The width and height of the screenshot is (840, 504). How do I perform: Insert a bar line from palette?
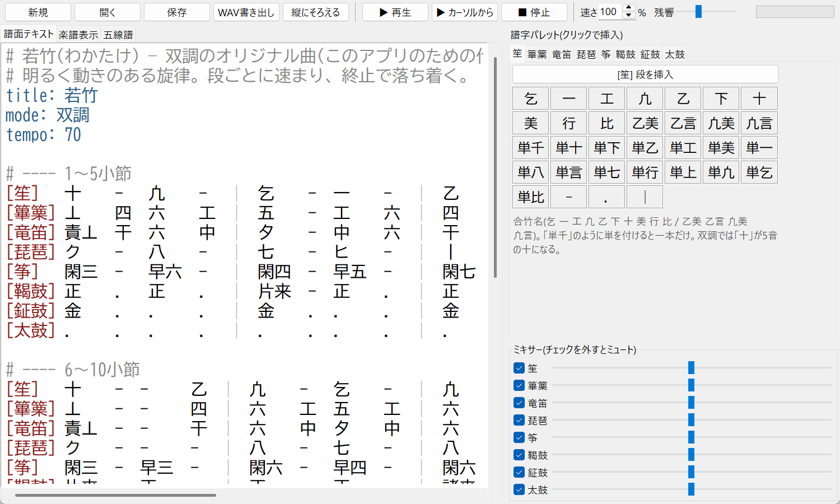click(x=645, y=197)
